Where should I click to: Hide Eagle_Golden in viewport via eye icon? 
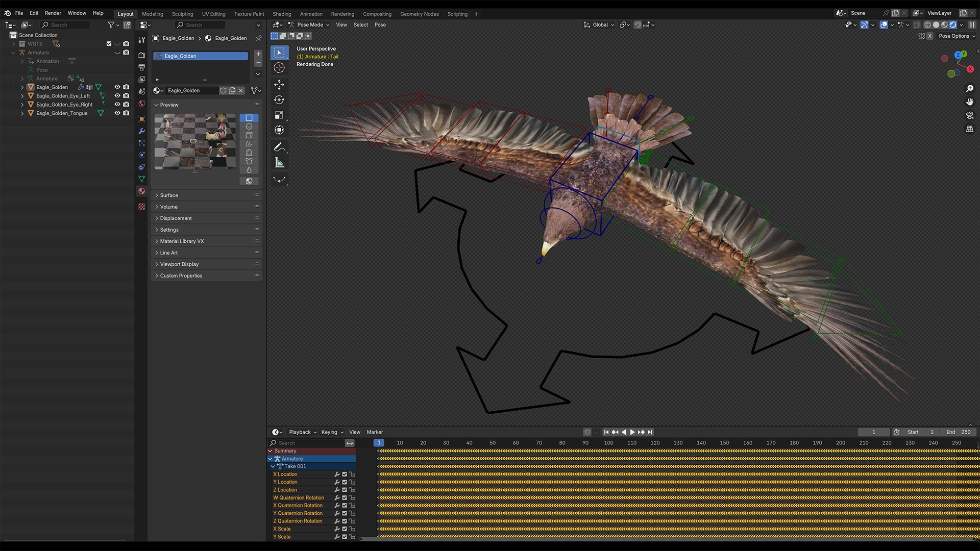(117, 87)
